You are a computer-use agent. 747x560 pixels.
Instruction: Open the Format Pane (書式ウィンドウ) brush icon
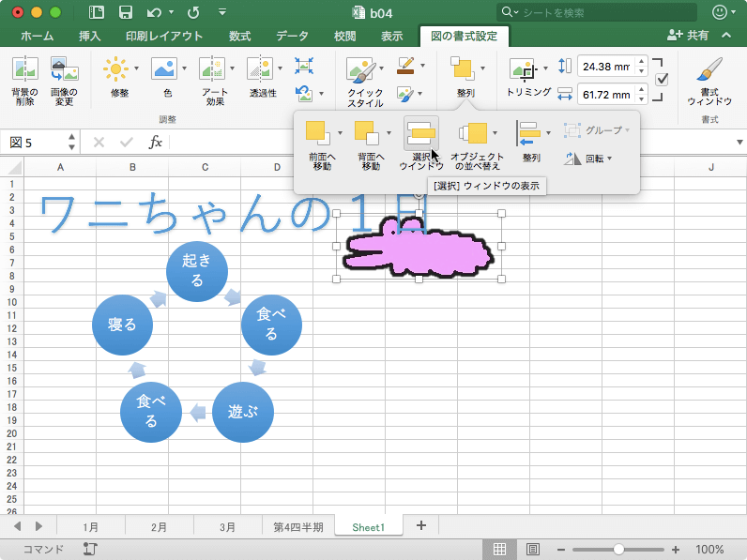[x=709, y=69]
